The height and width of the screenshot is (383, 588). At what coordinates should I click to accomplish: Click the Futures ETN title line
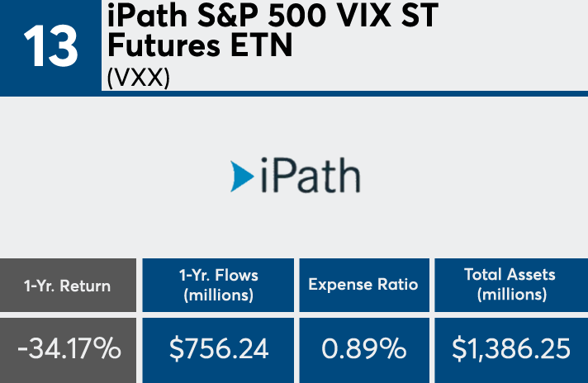pyautogui.click(x=200, y=46)
